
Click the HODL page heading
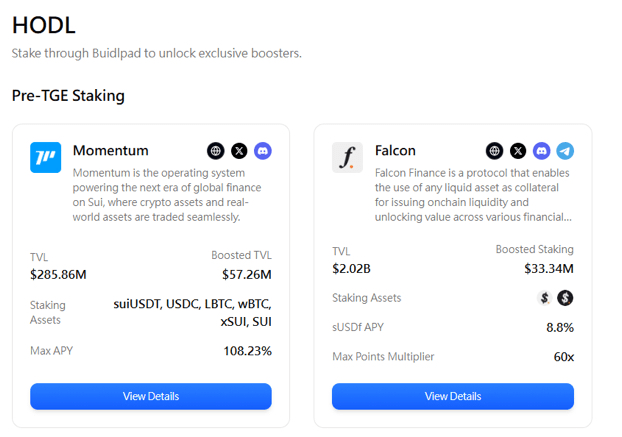point(44,26)
